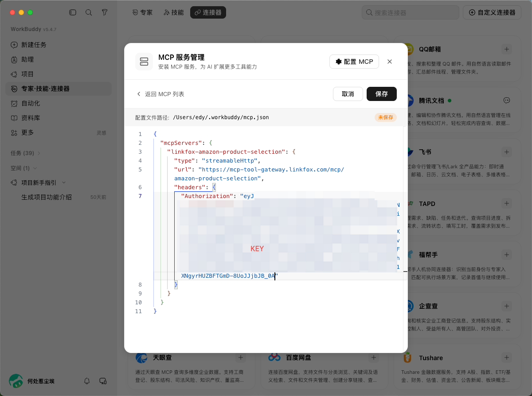Click the 配置 MCP button
532x396 pixels.
click(354, 62)
